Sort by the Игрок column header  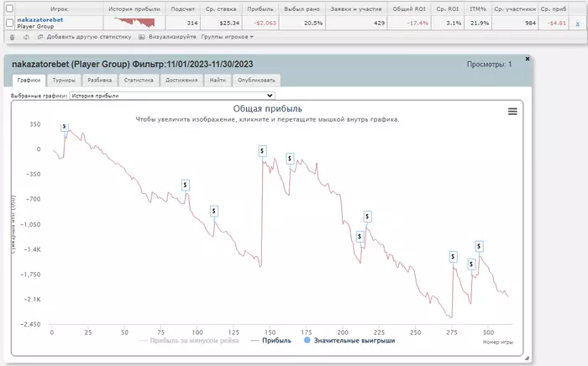pyautogui.click(x=59, y=8)
